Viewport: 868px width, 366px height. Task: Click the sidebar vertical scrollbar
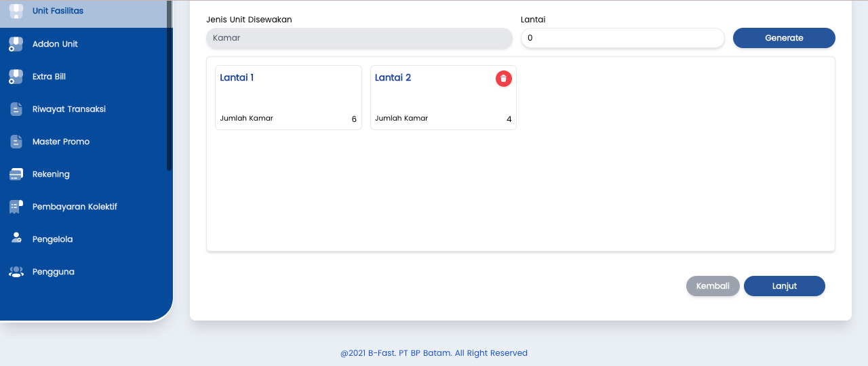coord(170,85)
